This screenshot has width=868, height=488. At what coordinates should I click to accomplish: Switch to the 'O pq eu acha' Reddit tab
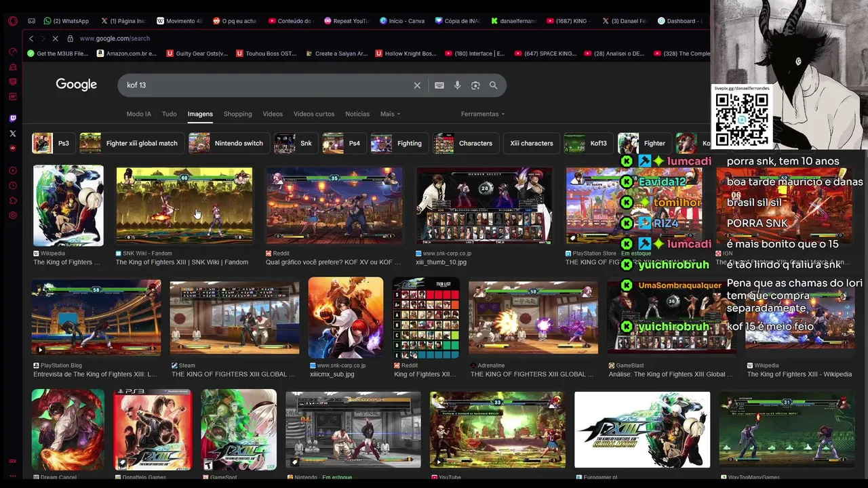(235, 21)
